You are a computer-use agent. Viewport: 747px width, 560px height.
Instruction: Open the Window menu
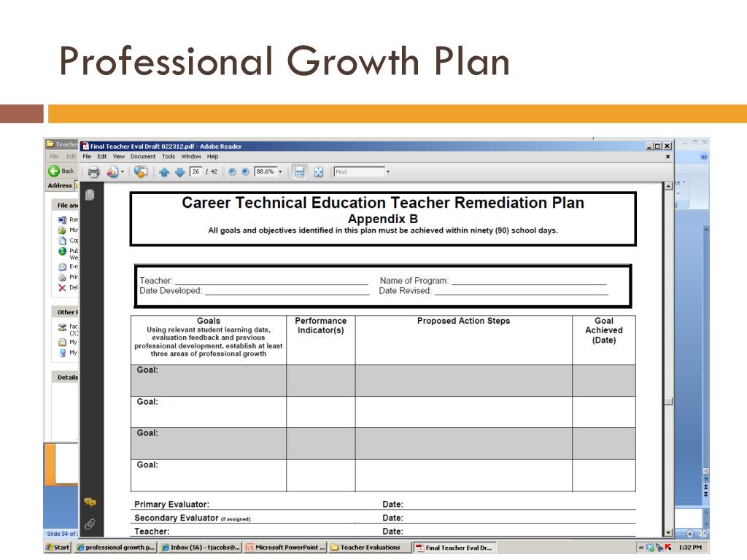pyautogui.click(x=191, y=156)
